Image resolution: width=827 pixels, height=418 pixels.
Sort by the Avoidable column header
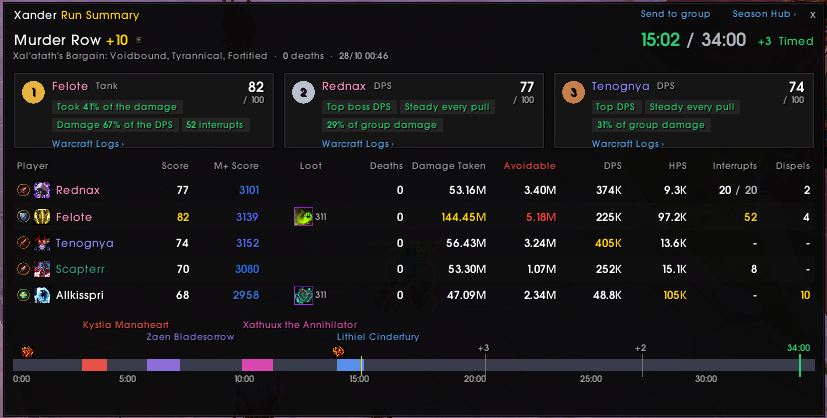530,166
